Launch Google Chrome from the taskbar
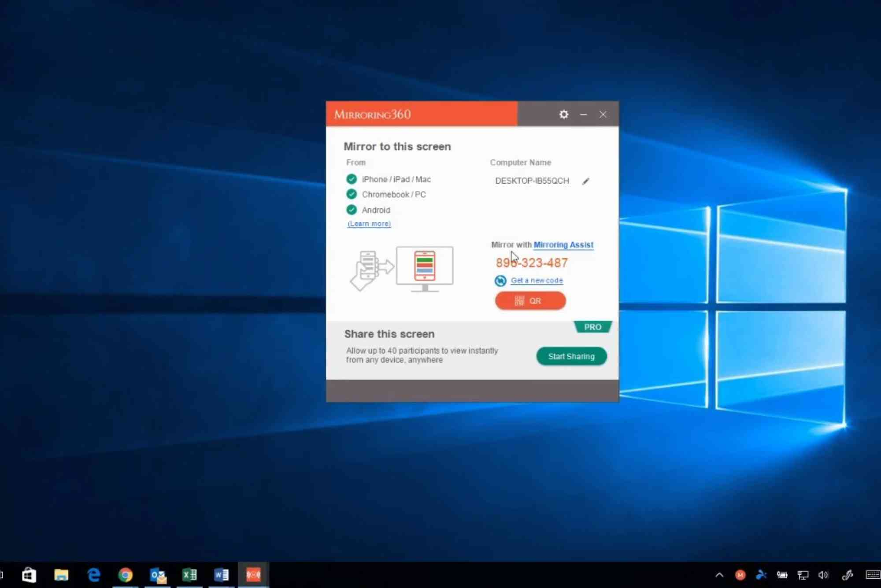The height and width of the screenshot is (588, 881). pyautogui.click(x=126, y=574)
